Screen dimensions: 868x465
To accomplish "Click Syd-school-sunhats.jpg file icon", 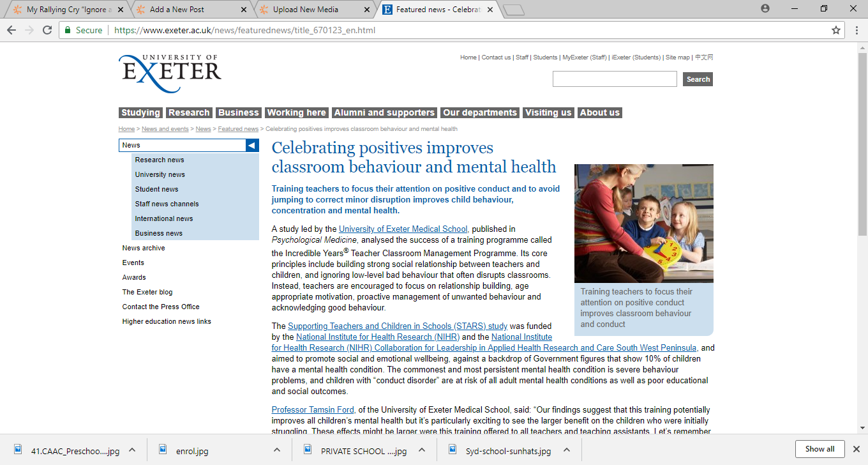I will (x=453, y=450).
